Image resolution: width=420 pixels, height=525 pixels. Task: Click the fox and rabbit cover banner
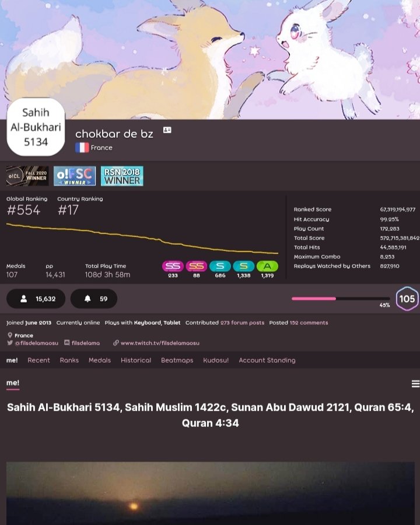(x=210, y=60)
